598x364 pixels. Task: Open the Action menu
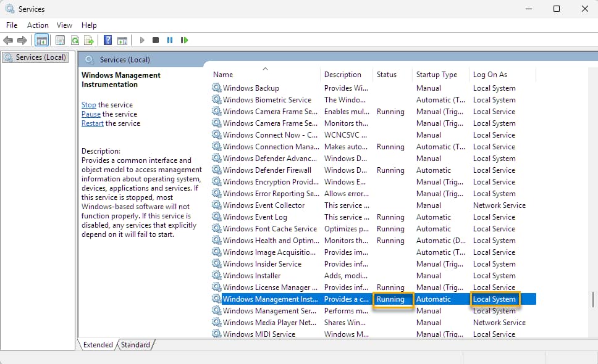(x=38, y=25)
